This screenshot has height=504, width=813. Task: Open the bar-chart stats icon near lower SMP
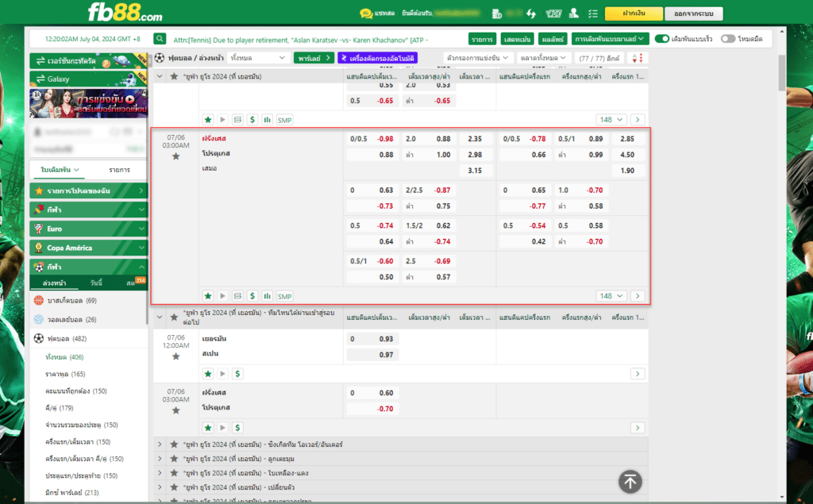(267, 296)
